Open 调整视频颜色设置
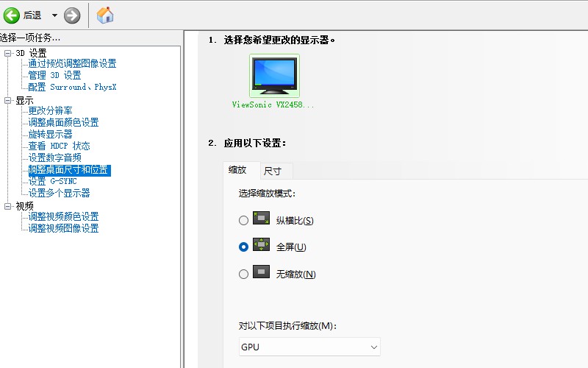The width and height of the screenshot is (588, 368). pos(63,216)
